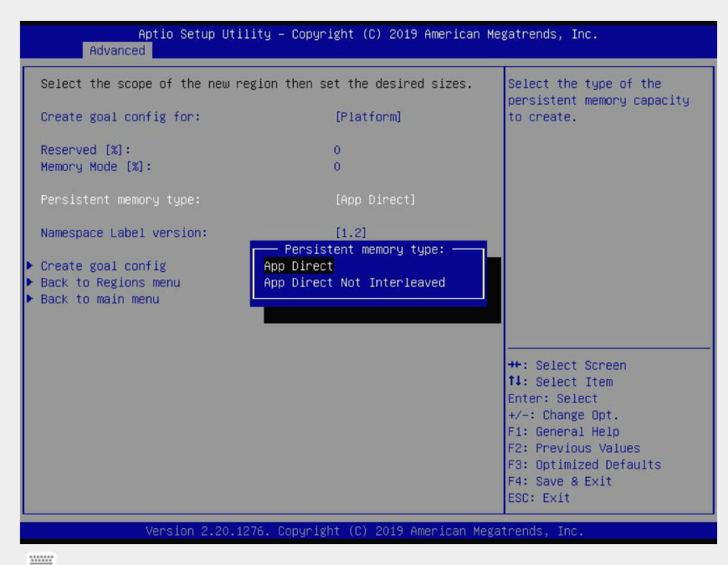Image resolution: width=728 pixels, height=565 pixels.
Task: Click the F2: Previous Values hint
Action: (x=574, y=449)
